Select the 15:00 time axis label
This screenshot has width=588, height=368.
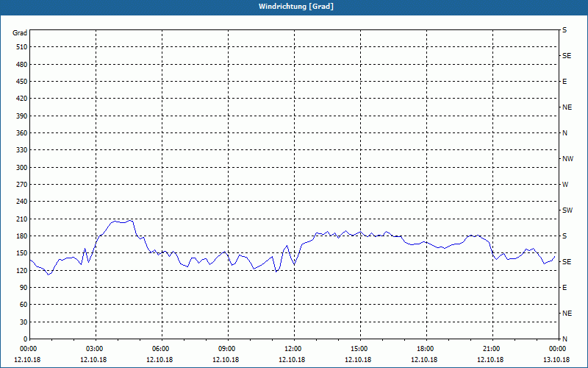click(359, 349)
